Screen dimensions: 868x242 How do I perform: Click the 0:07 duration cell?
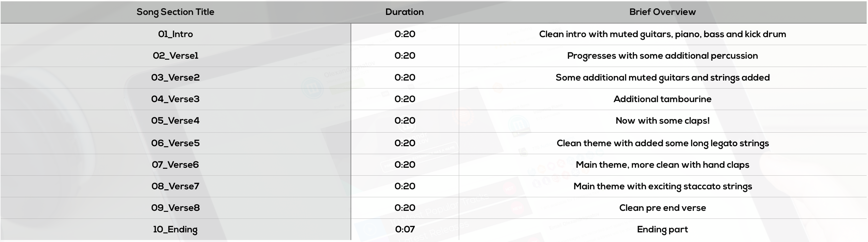(404, 229)
